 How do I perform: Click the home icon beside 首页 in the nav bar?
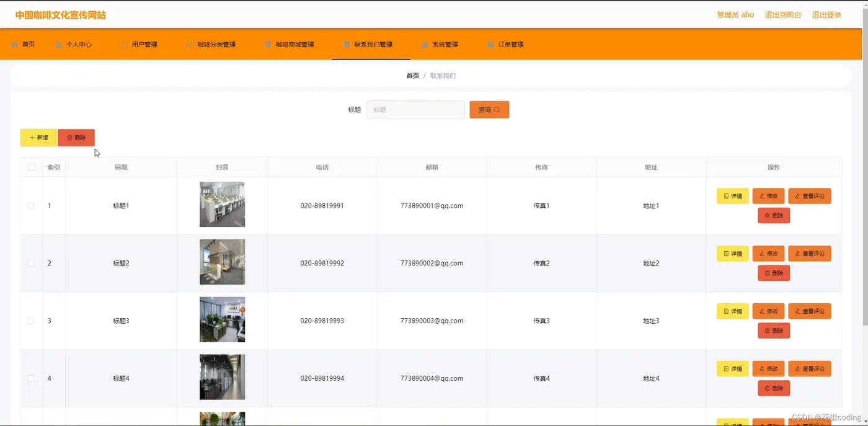coord(15,45)
